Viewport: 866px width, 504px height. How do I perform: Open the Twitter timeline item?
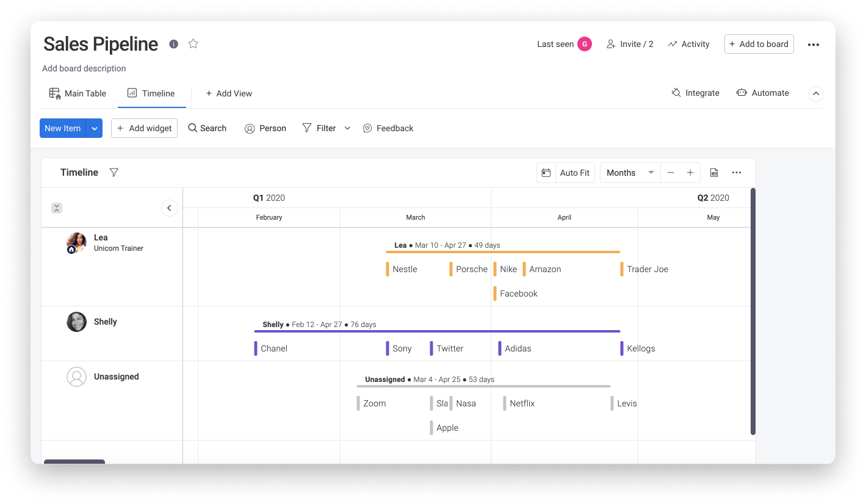tap(447, 348)
